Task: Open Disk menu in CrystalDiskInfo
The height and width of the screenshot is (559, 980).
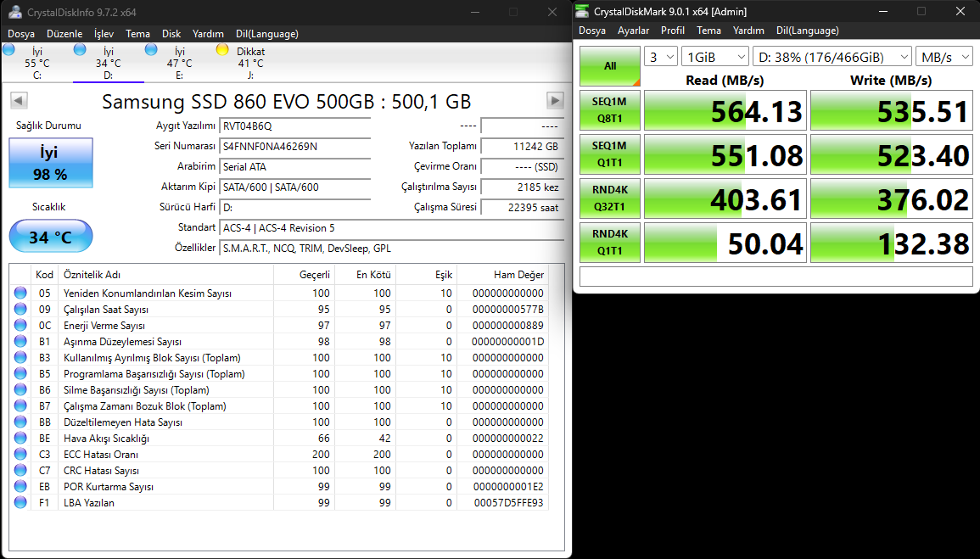Action: [171, 34]
